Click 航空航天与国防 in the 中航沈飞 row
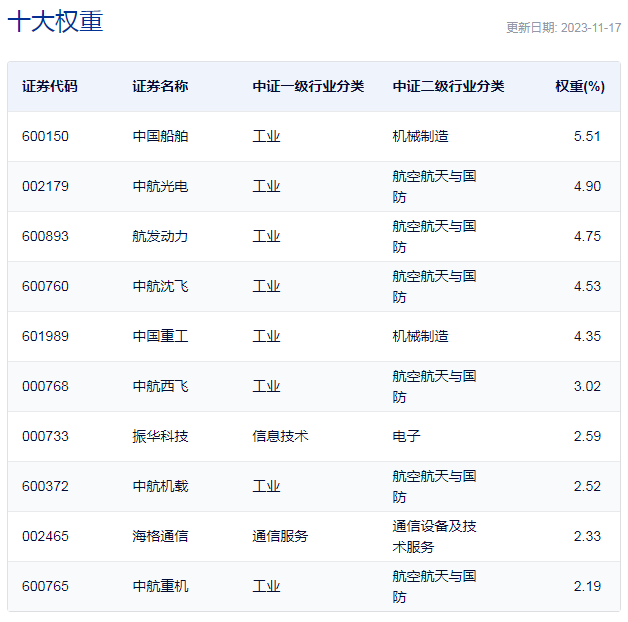 click(x=434, y=286)
